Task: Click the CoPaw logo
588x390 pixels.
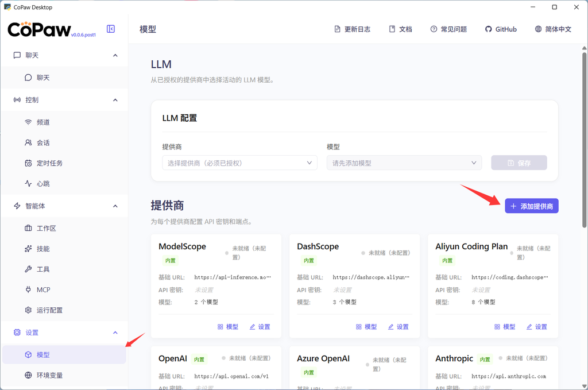Action: coord(39,29)
